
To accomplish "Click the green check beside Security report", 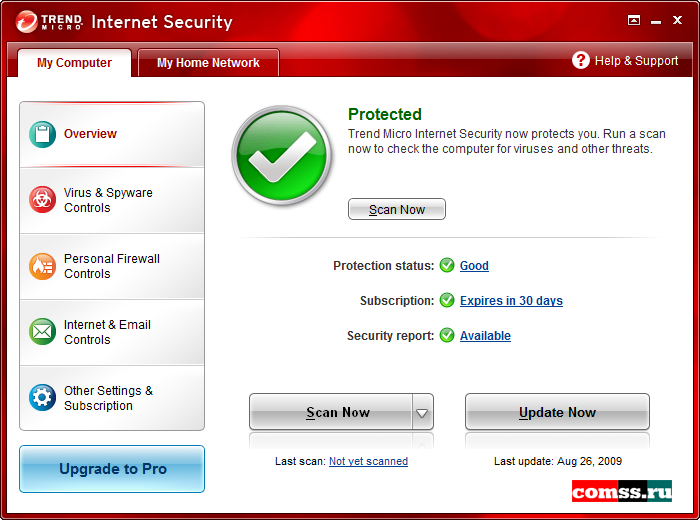I will [447, 335].
